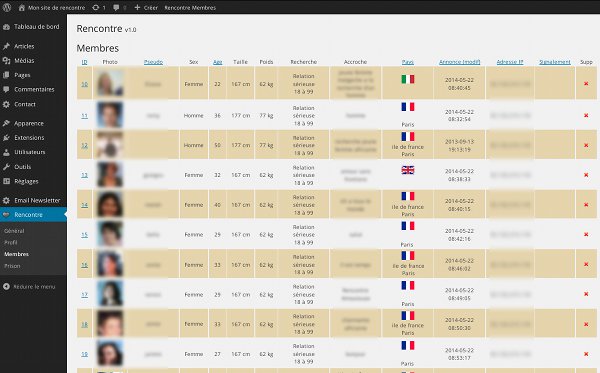Open member ID 19 link
The height and width of the screenshot is (373, 600).
(85, 354)
